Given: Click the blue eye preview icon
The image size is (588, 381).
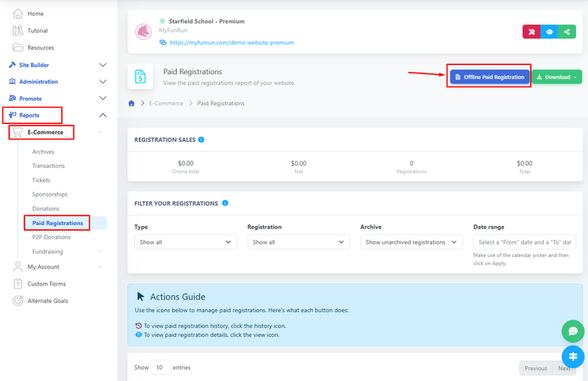Looking at the screenshot, I should click(549, 32).
